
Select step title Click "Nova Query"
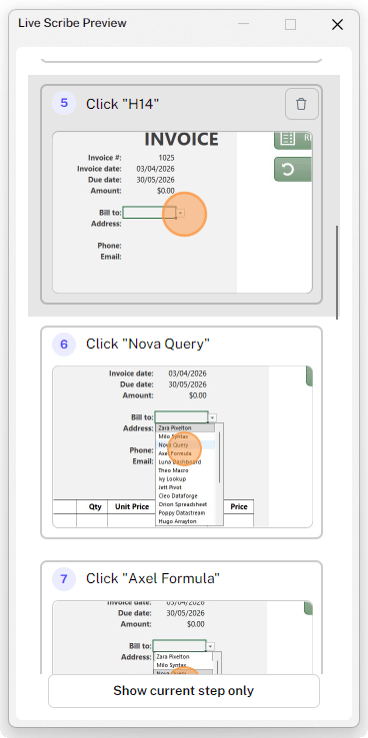(148, 344)
